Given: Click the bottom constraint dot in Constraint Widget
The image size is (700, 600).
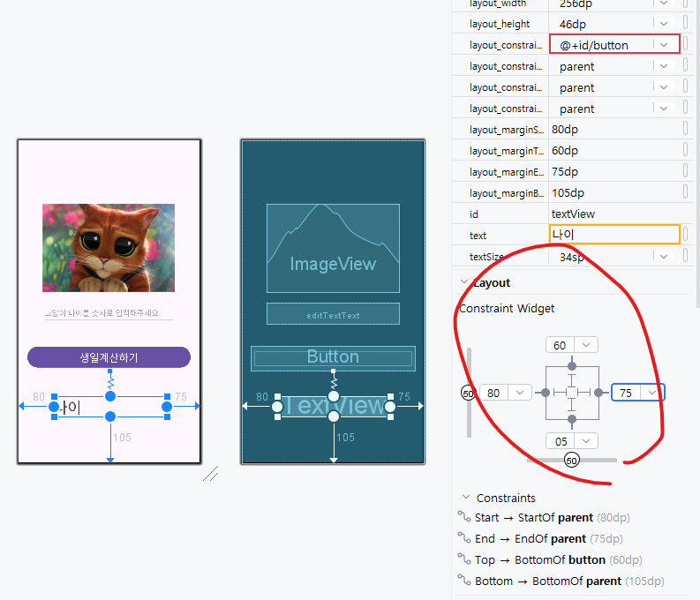Looking at the screenshot, I should pos(572,419).
